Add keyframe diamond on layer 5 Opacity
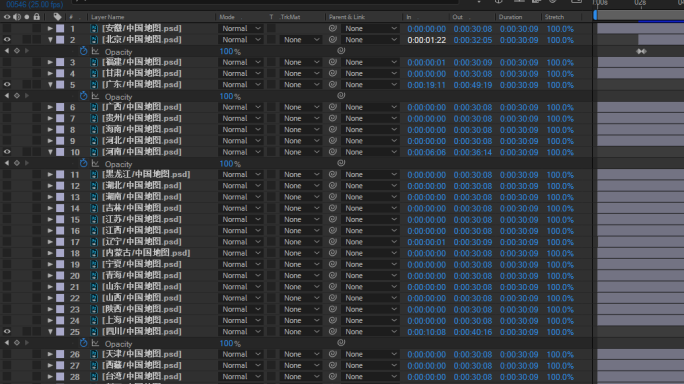Viewport: 684px width, 384px height. point(17,96)
